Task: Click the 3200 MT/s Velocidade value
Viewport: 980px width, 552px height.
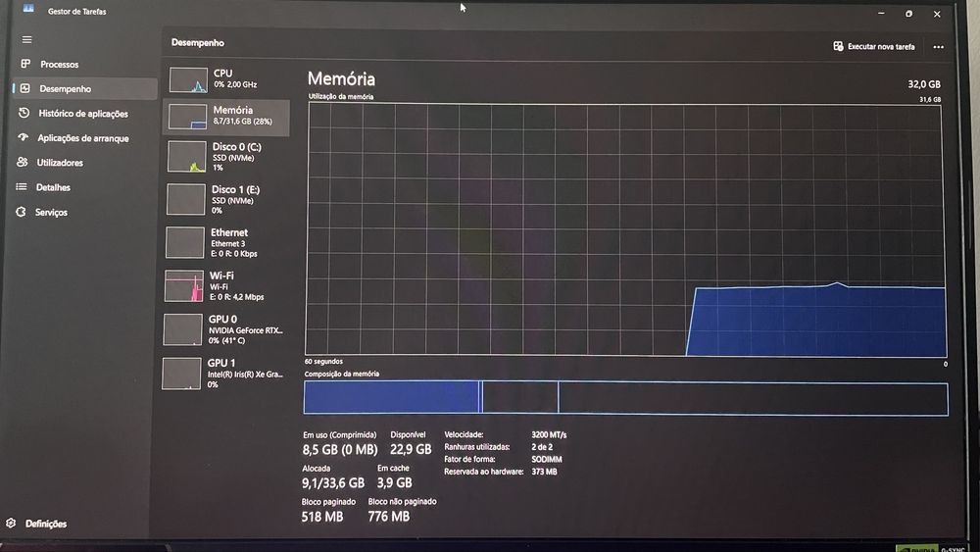Action: (x=549, y=434)
